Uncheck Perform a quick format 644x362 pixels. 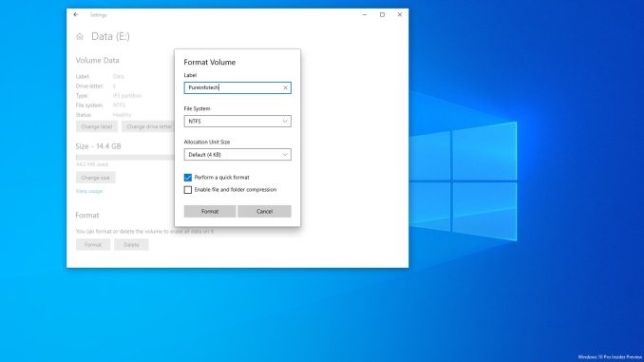pyautogui.click(x=188, y=178)
